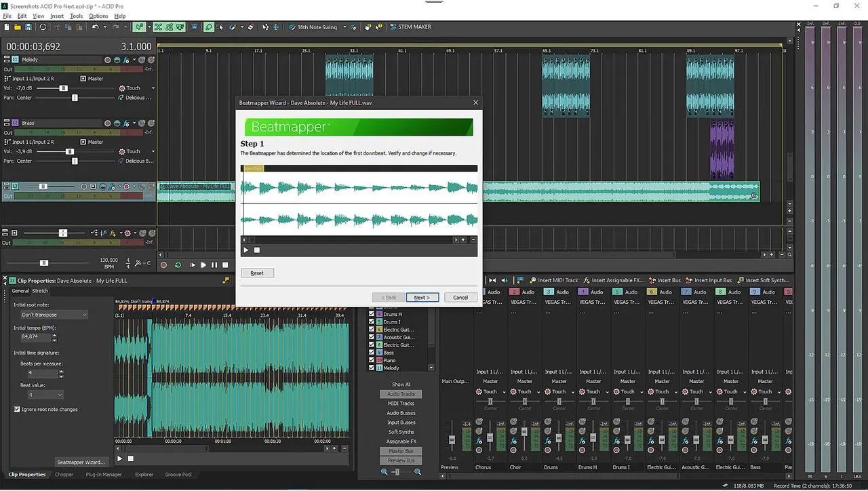Open the Options menu
Image resolution: width=868 pixels, height=491 pixels.
tap(98, 16)
